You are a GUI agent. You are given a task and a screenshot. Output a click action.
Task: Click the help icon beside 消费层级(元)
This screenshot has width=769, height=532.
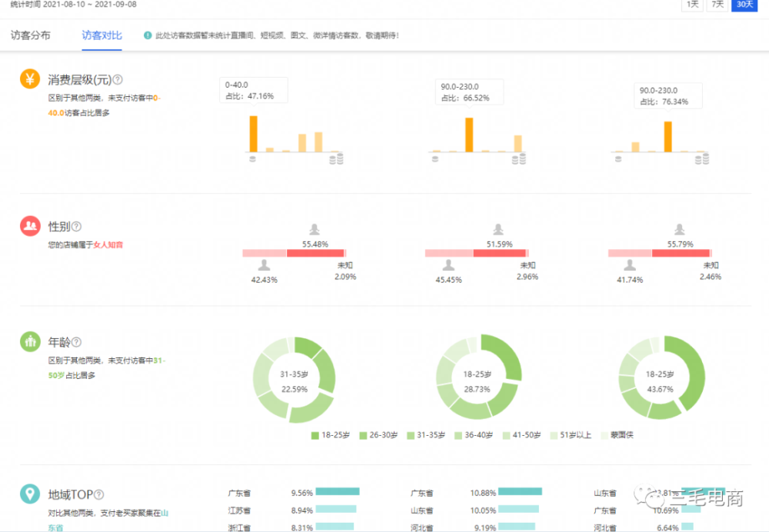[x=118, y=79]
